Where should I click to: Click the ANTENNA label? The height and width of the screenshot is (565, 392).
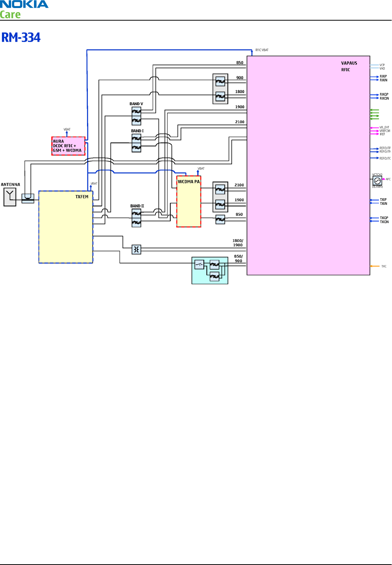pyautogui.click(x=10, y=185)
